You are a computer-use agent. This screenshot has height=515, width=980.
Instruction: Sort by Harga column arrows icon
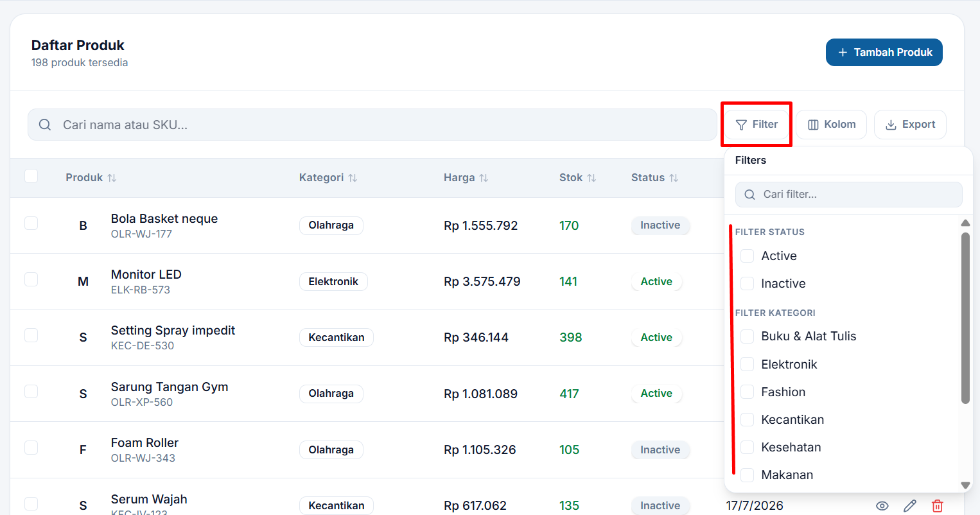(x=484, y=178)
